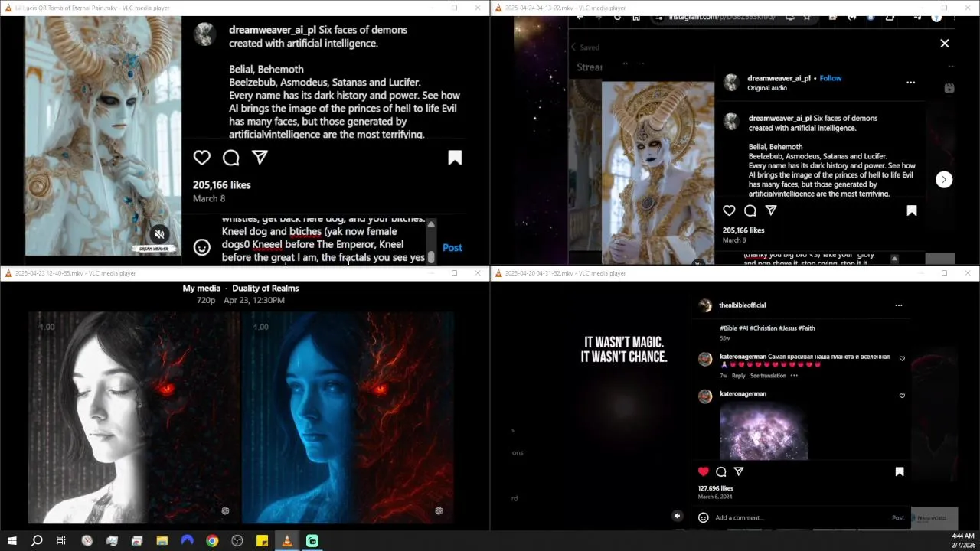Close the Instagram post with X in top-right window
980x551 pixels.
[x=945, y=44]
